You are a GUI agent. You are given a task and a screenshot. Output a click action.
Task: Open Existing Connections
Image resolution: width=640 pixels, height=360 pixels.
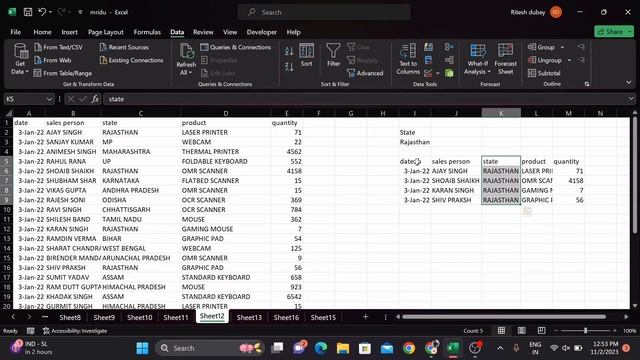coord(131,60)
